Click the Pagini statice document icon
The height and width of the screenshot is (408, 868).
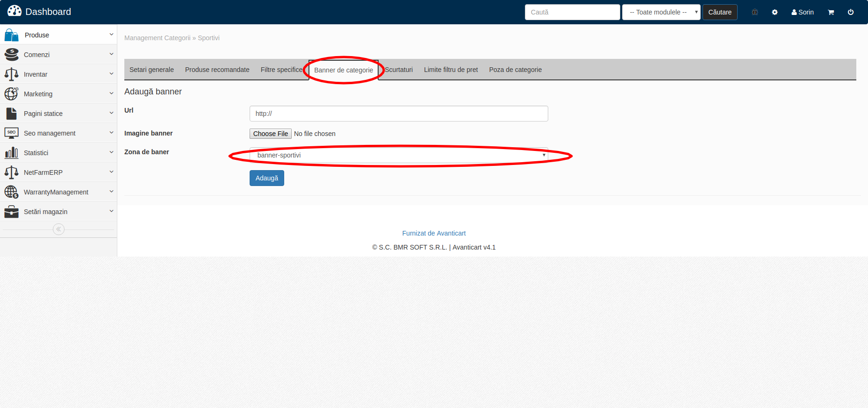(x=12, y=114)
